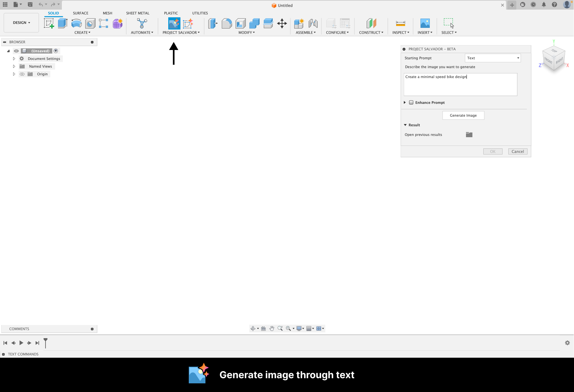Viewport: 574px width, 392px height.
Task: Click the Generate Image button
Action: [463, 115]
